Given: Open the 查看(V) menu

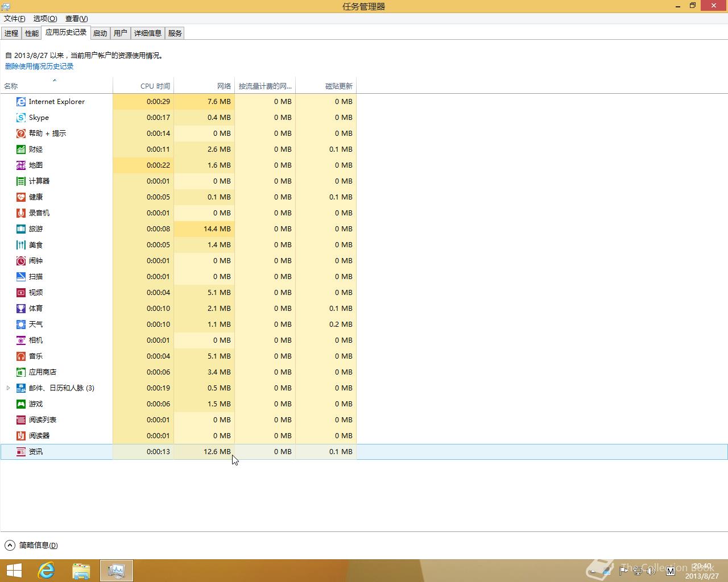Looking at the screenshot, I should (77, 19).
